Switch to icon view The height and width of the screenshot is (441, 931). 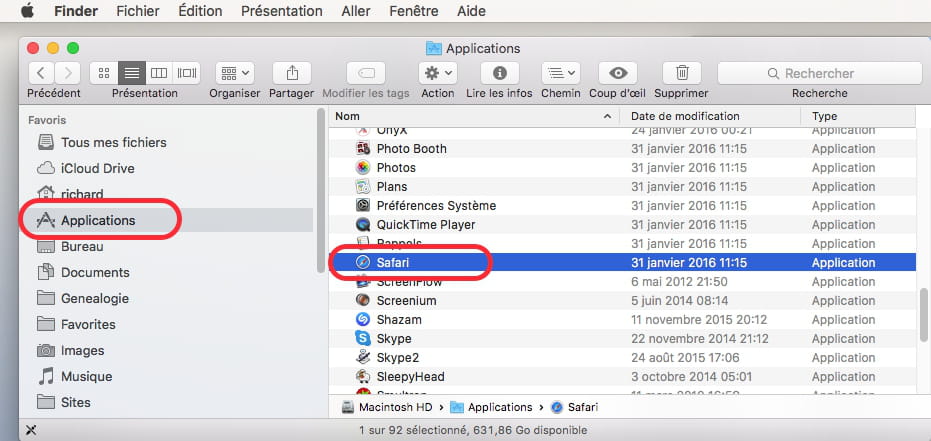click(x=104, y=73)
